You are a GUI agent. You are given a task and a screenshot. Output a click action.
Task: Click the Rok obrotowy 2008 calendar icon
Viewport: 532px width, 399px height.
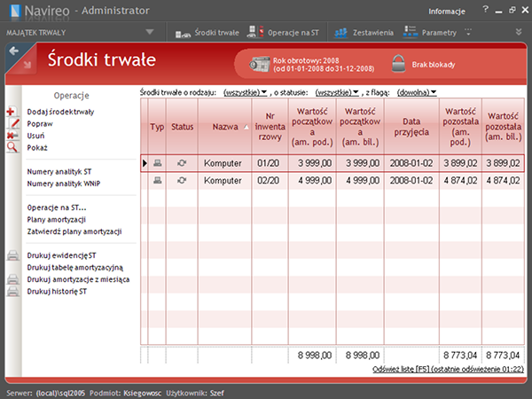pos(261,64)
